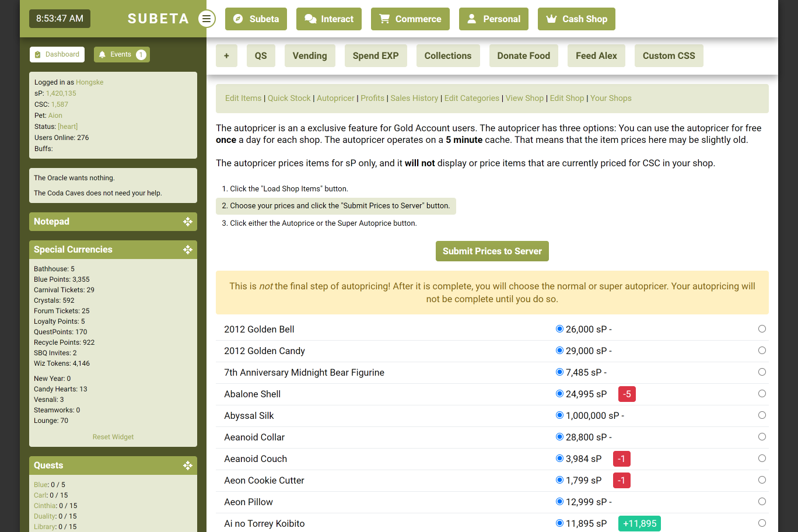Image resolution: width=798 pixels, height=532 pixels.
Task: Open the Personal dropdown menu
Action: point(493,19)
